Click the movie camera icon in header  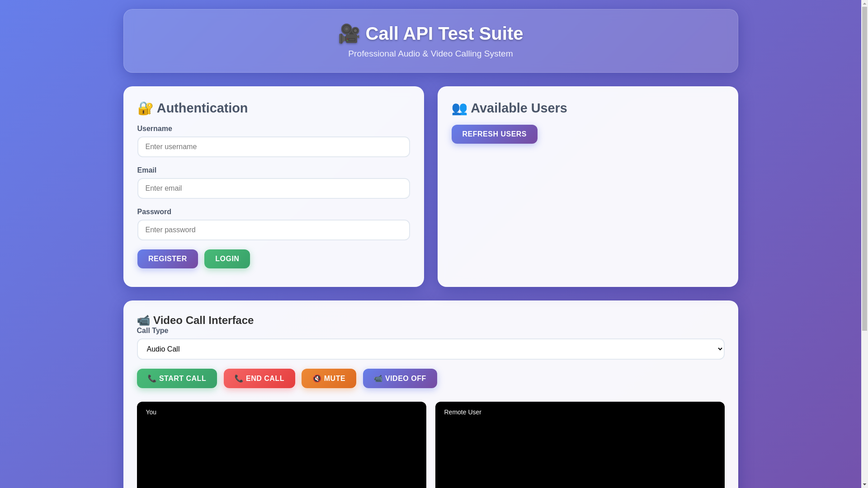coord(349,34)
